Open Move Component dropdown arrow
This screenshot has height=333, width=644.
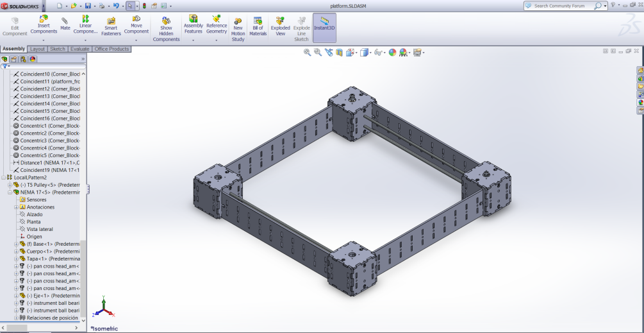136,40
